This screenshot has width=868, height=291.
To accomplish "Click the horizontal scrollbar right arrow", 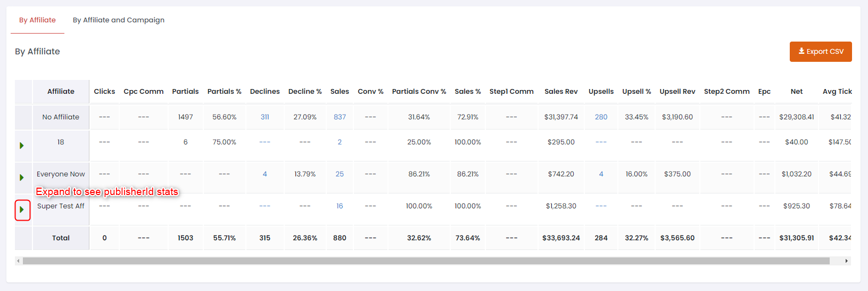I will point(846,261).
